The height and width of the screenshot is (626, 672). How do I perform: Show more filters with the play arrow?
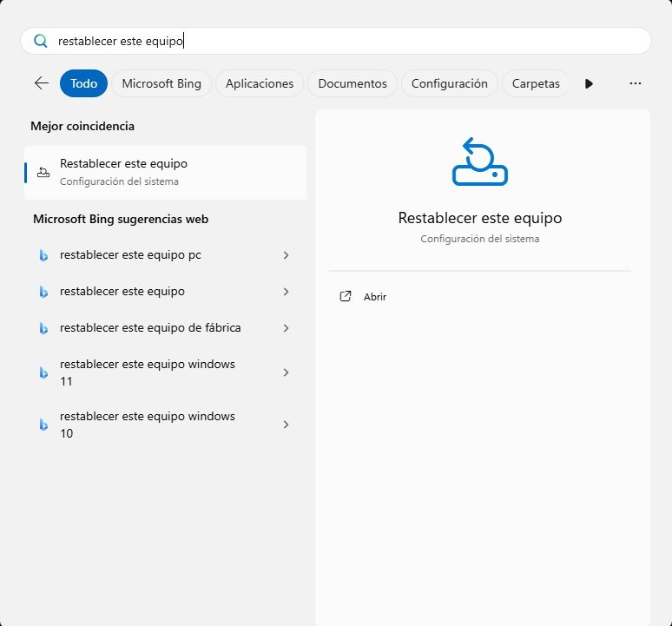(x=589, y=83)
